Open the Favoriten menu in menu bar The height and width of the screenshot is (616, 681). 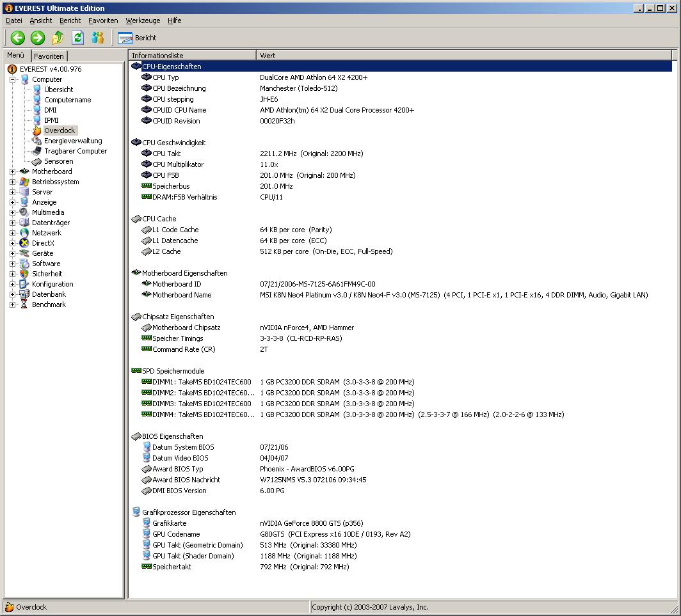click(103, 20)
